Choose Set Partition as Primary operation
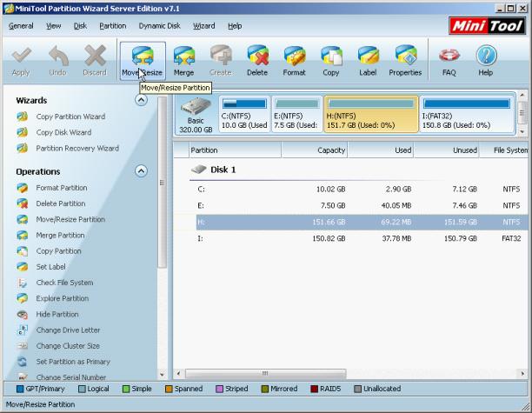Screen dimensions: 532x413 [73, 362]
